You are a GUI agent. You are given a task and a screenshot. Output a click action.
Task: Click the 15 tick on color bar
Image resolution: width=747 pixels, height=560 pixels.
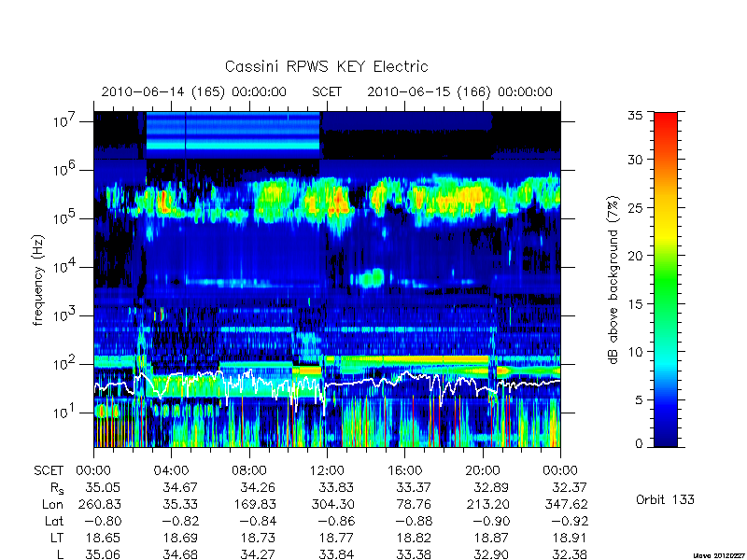point(636,303)
